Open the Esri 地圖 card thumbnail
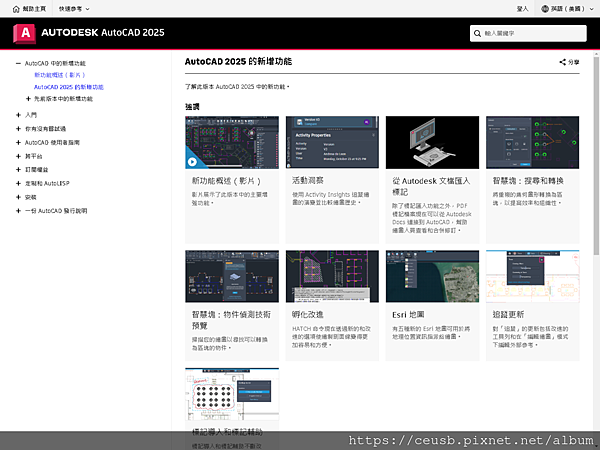The image size is (600, 450). (x=432, y=276)
